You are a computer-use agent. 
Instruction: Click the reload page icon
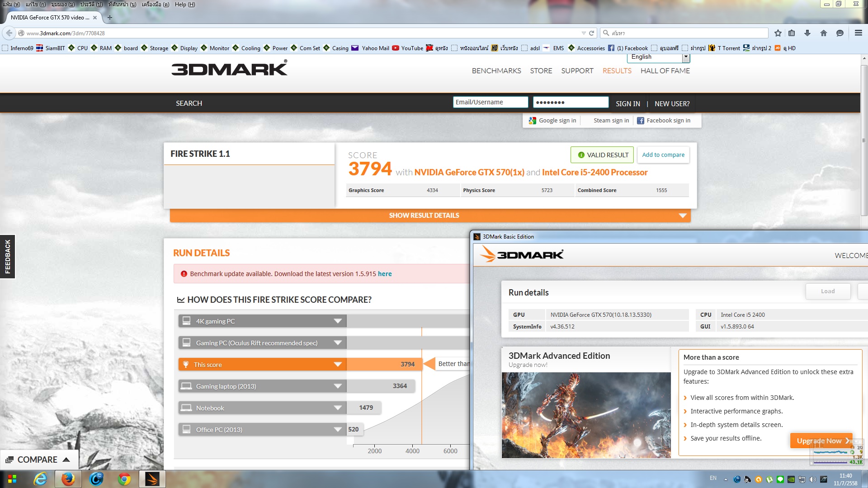591,33
